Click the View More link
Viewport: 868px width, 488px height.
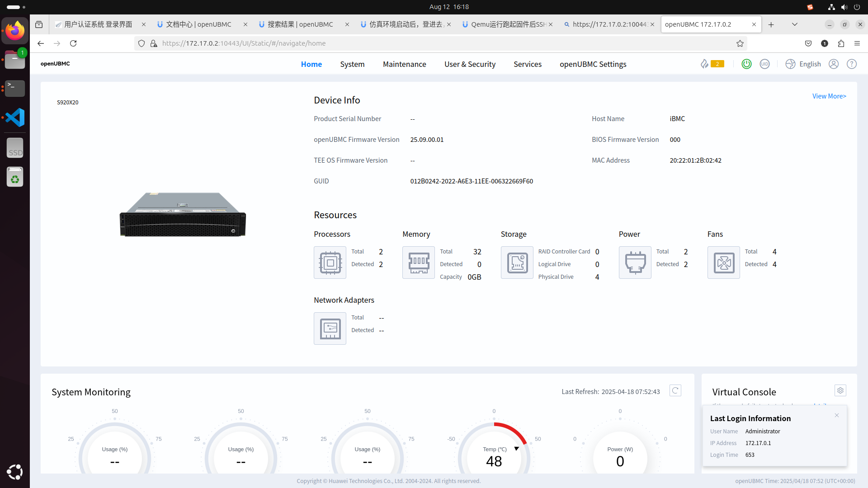(829, 96)
